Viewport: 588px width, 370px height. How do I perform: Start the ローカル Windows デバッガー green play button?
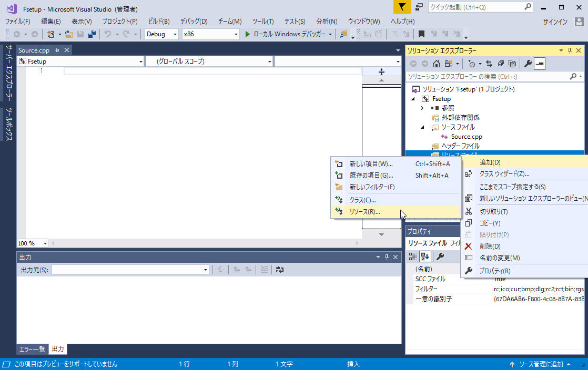point(248,34)
